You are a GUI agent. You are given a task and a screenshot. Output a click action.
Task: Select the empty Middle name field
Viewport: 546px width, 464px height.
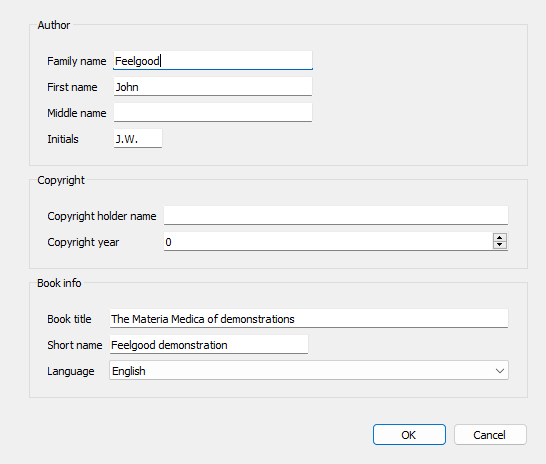[x=213, y=112]
